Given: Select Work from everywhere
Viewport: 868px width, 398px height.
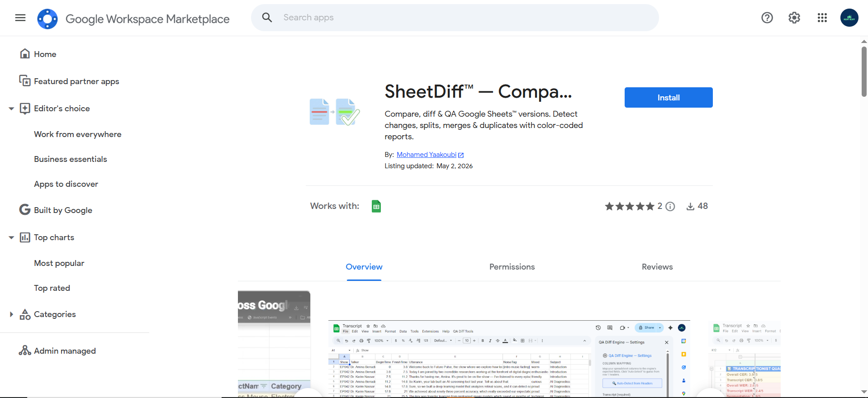Looking at the screenshot, I should coord(78,134).
